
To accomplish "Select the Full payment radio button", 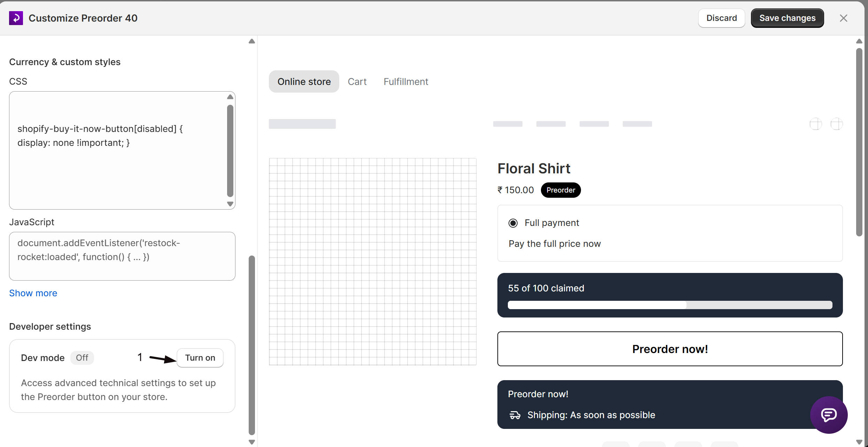I will coord(513,223).
